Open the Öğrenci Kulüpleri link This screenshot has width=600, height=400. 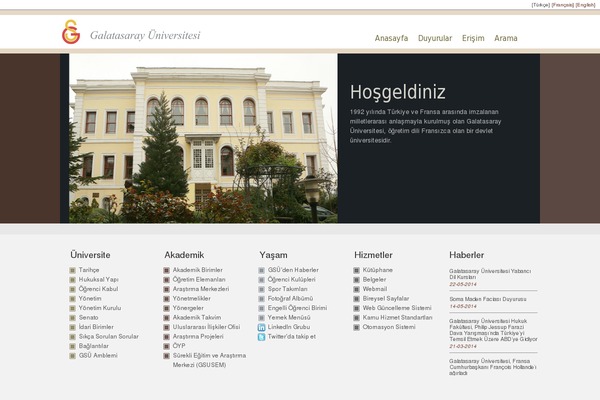point(292,279)
